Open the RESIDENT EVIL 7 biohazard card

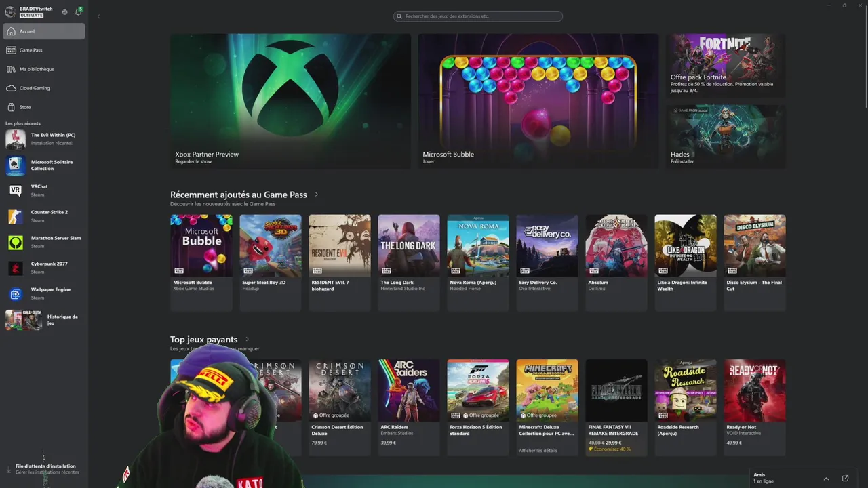click(x=340, y=262)
